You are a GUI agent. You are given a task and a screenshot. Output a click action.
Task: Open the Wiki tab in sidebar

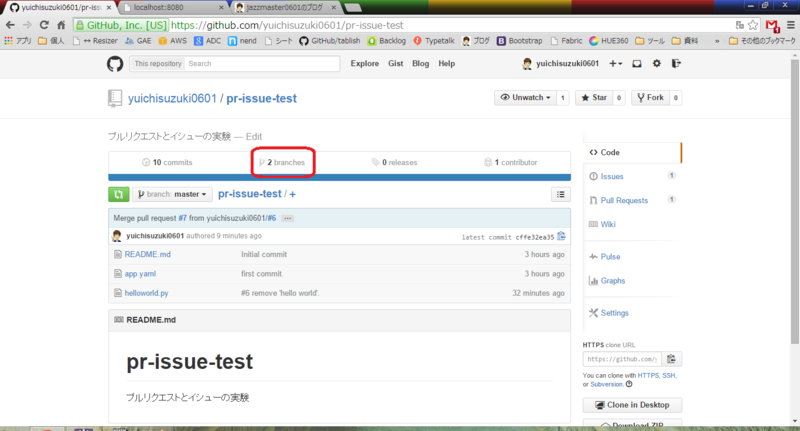(x=608, y=224)
